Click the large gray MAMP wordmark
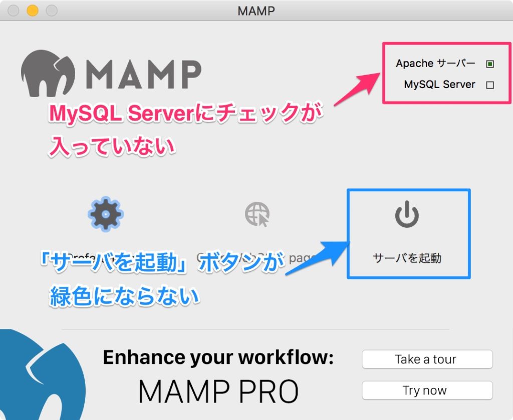Image resolution: width=513 pixels, height=420 pixels. (144, 74)
